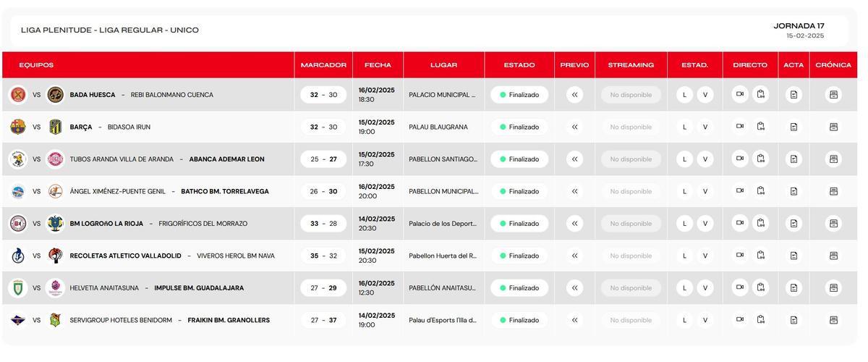
Task: Open live clipboard icon for Ángel Ximénez match
Action: point(761,191)
